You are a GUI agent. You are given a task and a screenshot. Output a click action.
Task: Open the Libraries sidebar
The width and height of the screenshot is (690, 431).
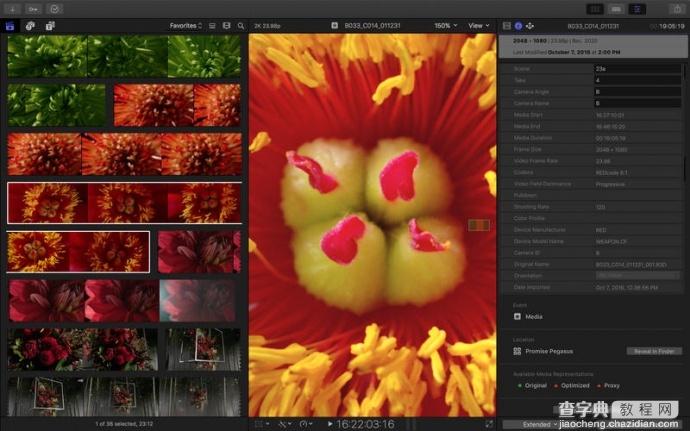tap(11, 25)
